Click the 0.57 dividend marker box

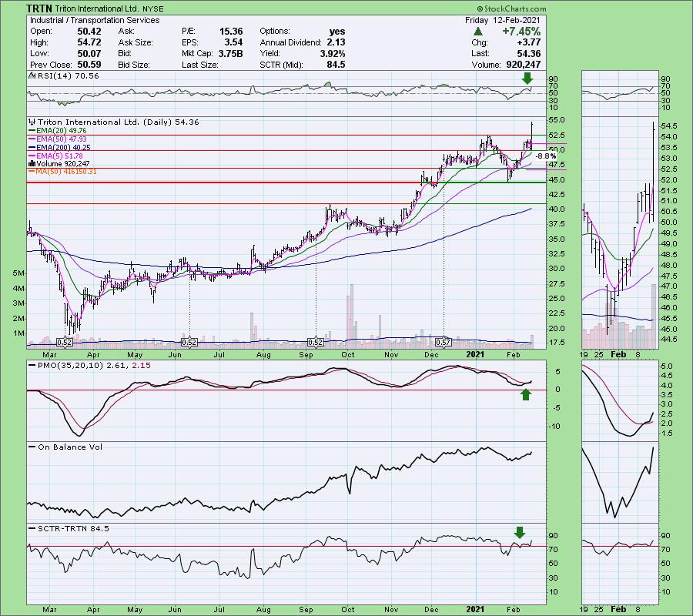[444, 342]
